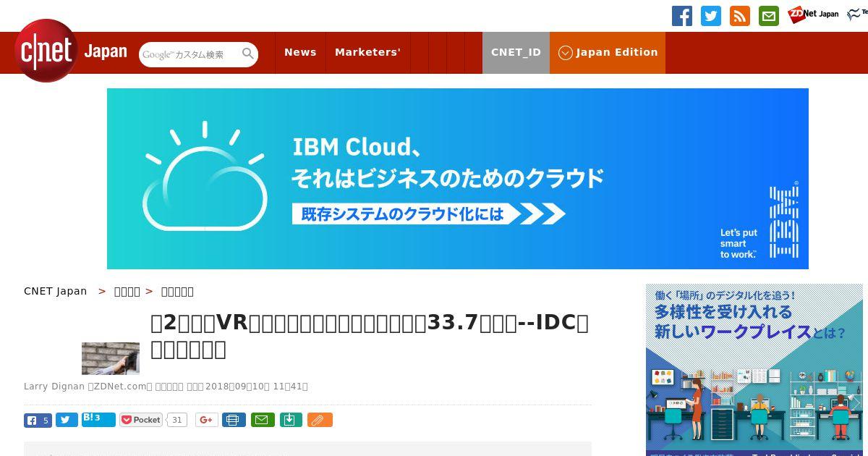The width and height of the screenshot is (868, 456).
Task: Click the article headline containing VR and IDC
Action: coord(370,336)
